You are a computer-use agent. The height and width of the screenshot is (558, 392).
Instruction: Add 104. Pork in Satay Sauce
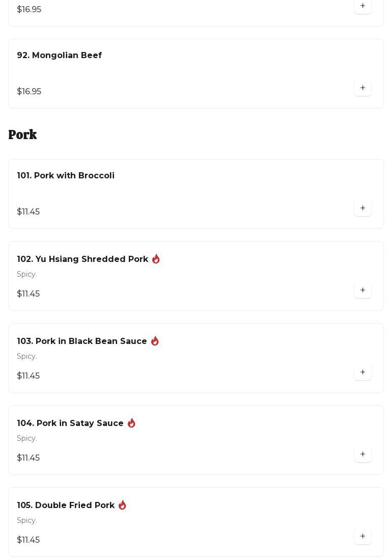(362, 454)
